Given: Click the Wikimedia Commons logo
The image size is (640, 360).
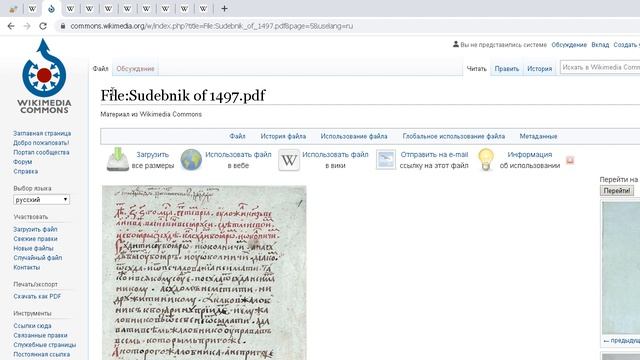Looking at the screenshot, I should click(x=44, y=76).
